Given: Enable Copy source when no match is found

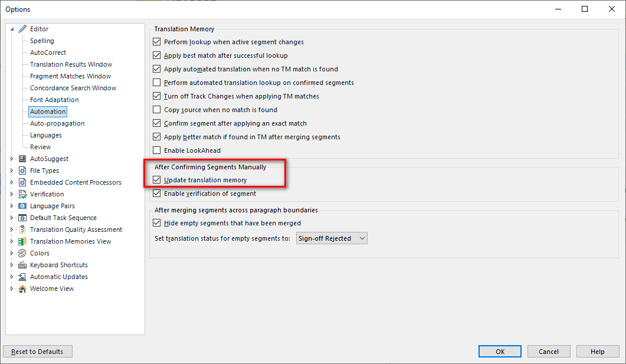Looking at the screenshot, I should (x=157, y=109).
